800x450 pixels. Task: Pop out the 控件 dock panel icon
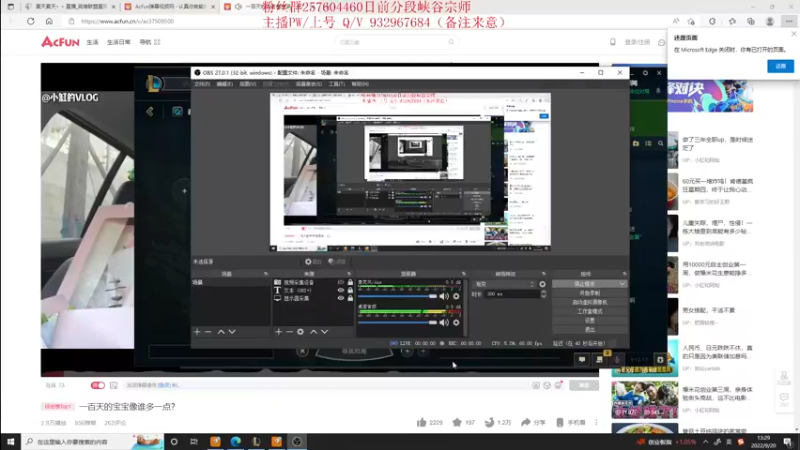(x=624, y=274)
